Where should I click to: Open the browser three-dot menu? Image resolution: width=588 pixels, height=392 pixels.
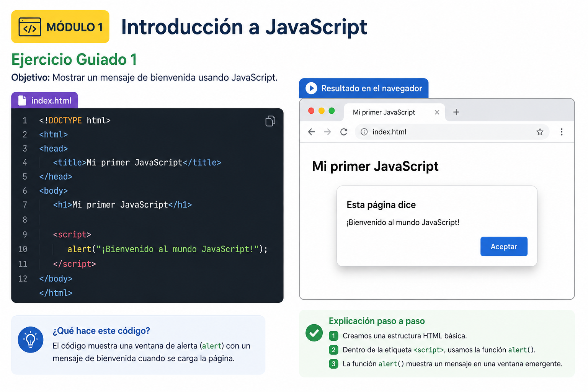[x=562, y=132]
